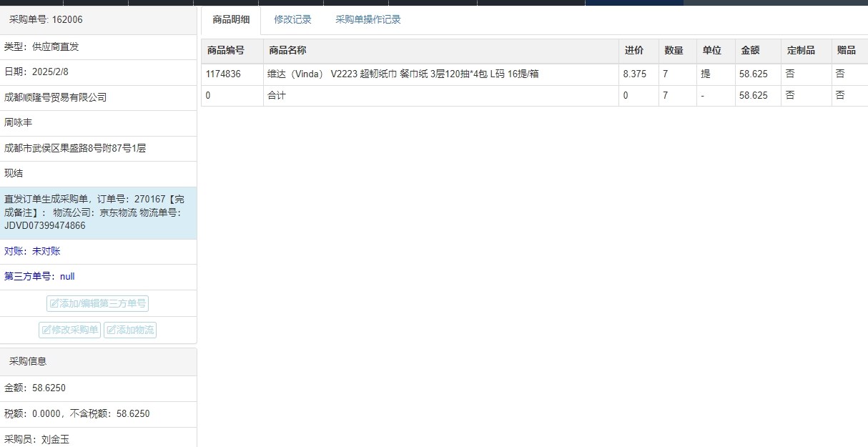Click the 金额 column header

758,51
